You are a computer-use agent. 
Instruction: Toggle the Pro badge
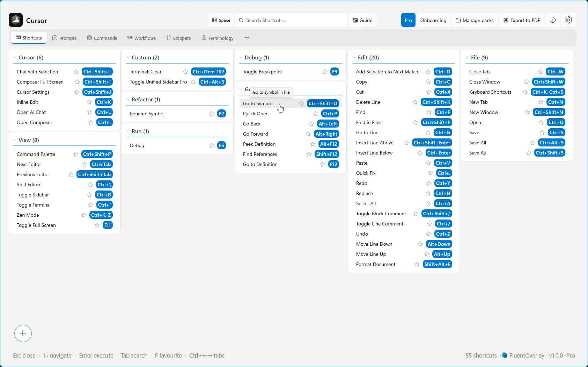(x=408, y=20)
